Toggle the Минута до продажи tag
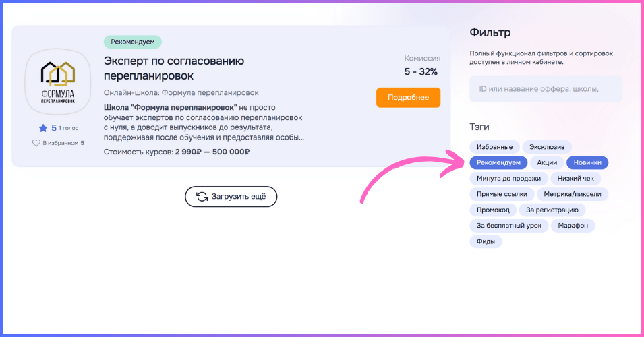This screenshot has width=644, height=337. (x=508, y=179)
